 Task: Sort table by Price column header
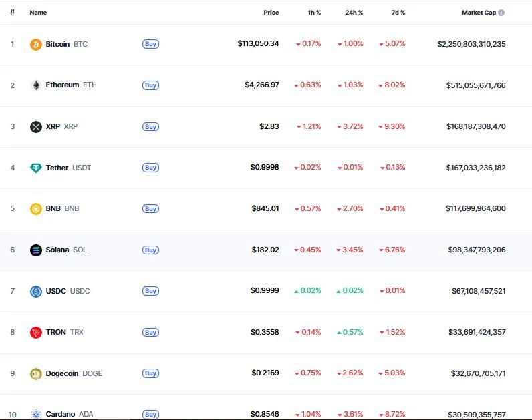[271, 13]
